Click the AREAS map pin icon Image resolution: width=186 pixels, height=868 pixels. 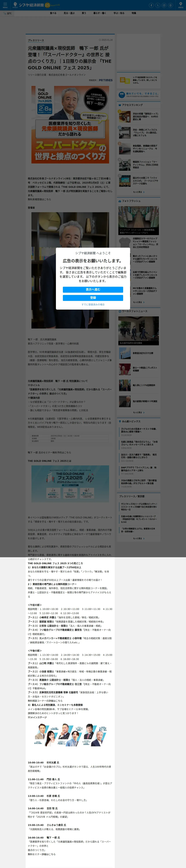click(181, 5)
